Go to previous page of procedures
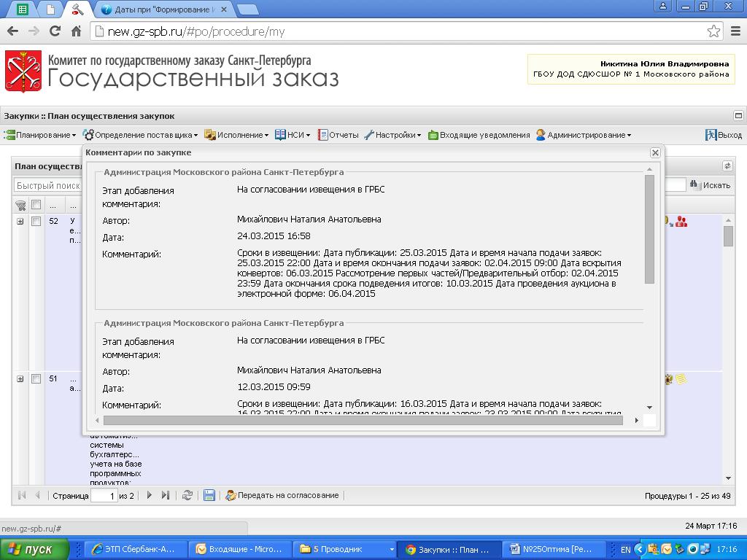The height and width of the screenshot is (560, 747). [38, 495]
